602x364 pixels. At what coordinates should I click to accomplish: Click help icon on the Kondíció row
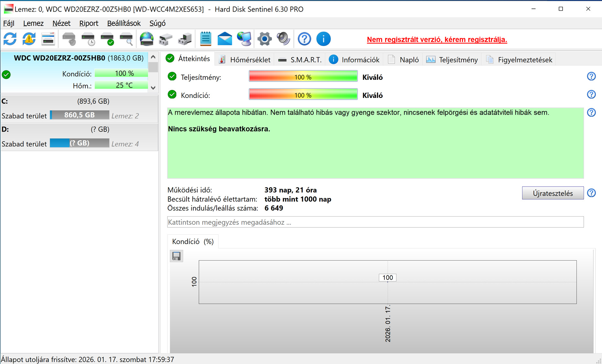click(591, 94)
